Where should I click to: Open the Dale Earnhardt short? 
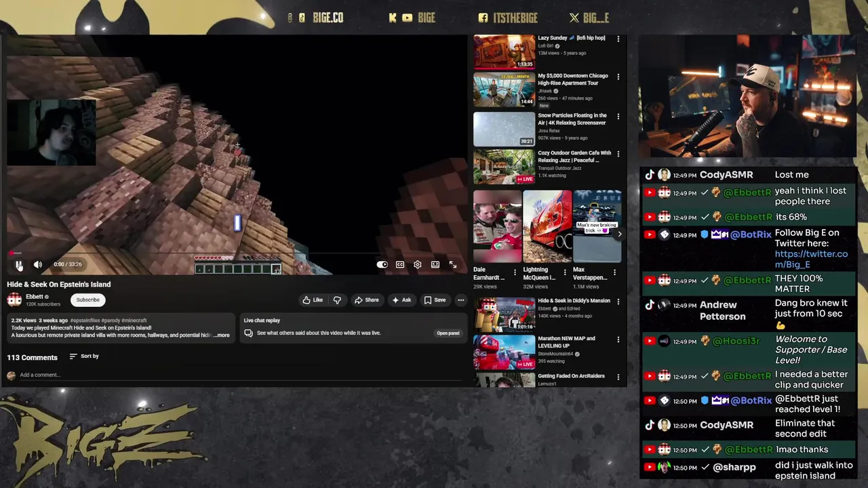(x=497, y=226)
